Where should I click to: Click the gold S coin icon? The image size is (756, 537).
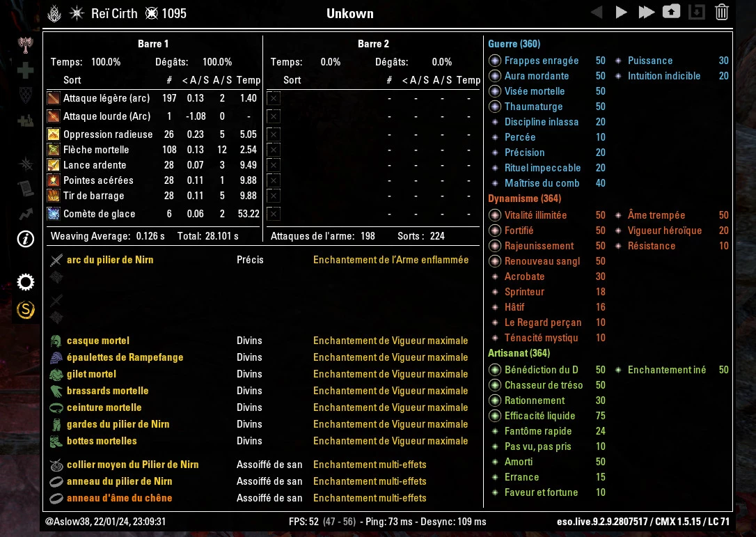[26, 309]
